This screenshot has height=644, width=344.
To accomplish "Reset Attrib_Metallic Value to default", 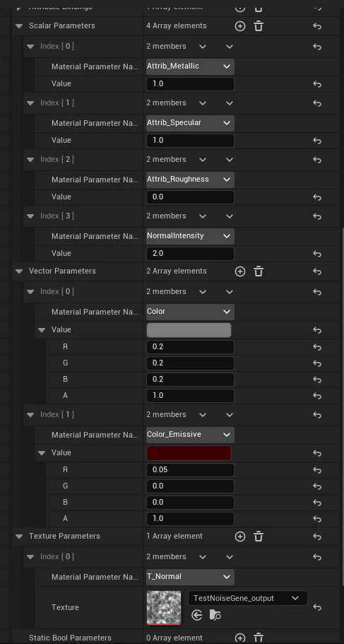I will coord(317,84).
